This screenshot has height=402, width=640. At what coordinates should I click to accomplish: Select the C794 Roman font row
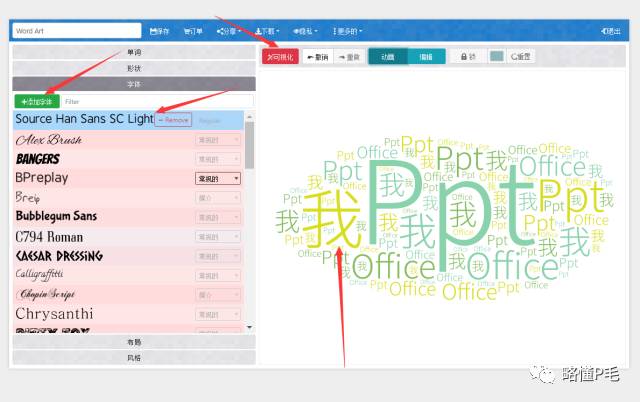(x=128, y=237)
